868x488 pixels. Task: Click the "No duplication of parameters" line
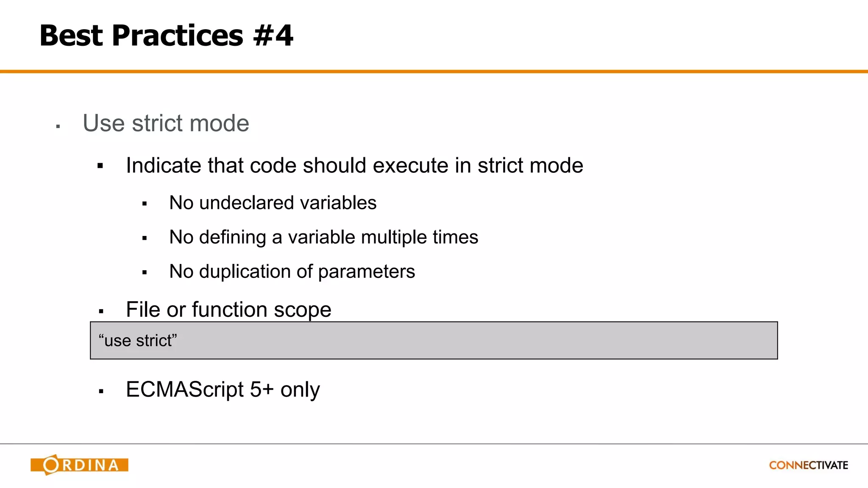pos(292,272)
